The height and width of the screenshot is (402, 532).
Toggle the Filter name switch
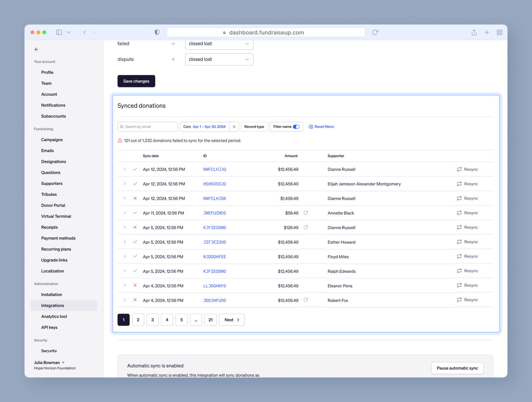point(296,127)
